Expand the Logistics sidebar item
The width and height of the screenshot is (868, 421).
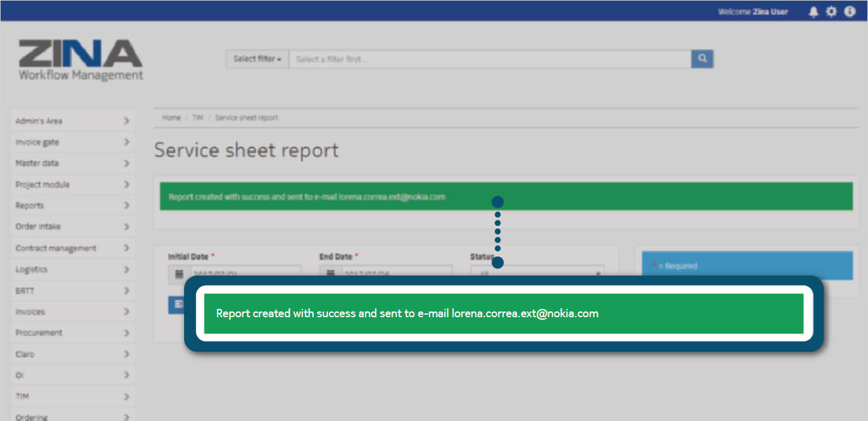[72, 270]
